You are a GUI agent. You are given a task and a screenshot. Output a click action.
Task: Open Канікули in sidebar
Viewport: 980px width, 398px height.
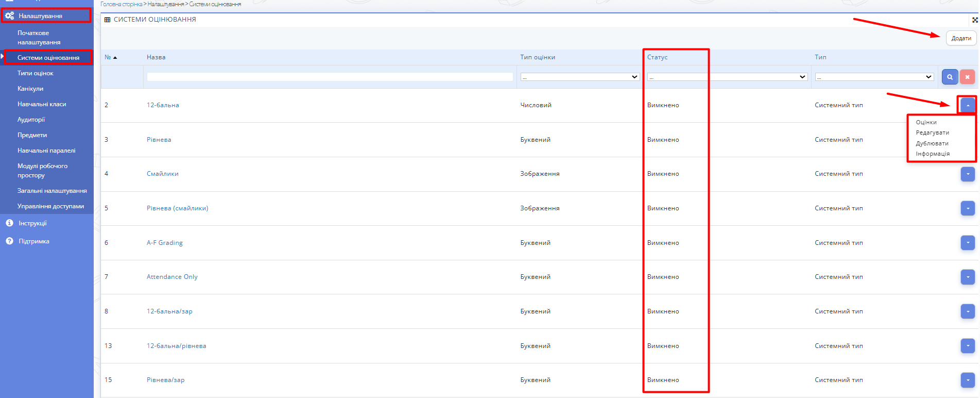tap(30, 89)
